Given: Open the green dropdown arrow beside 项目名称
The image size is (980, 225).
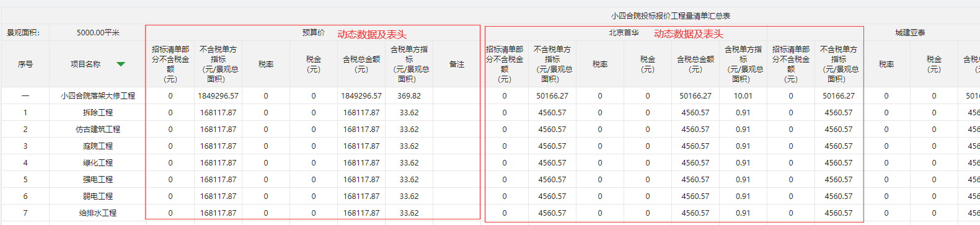Looking at the screenshot, I should click(121, 64).
